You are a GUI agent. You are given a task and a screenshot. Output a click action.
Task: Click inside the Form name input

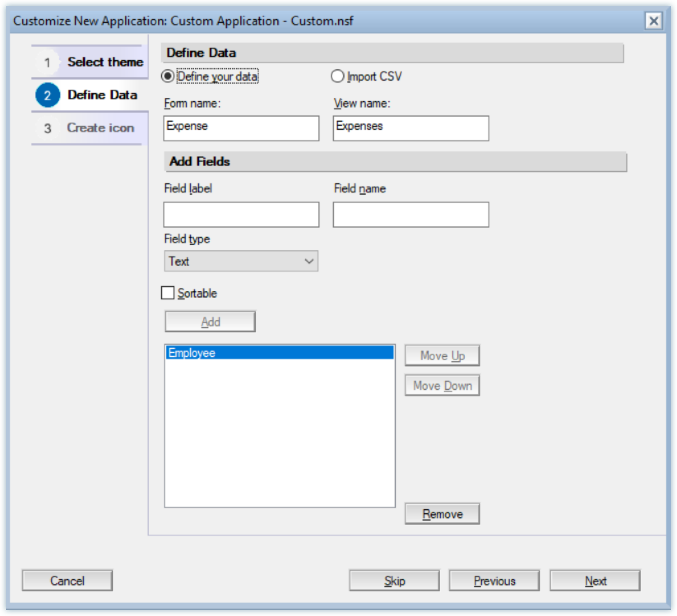[241, 128]
